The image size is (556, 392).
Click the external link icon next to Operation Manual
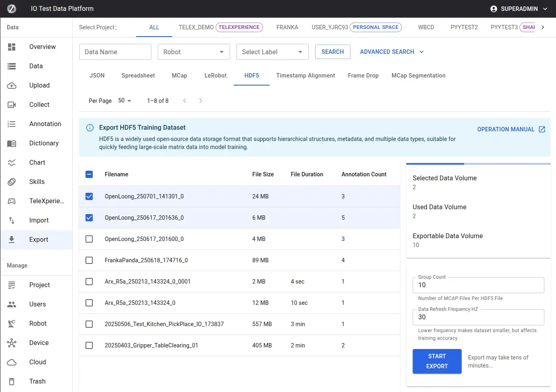point(542,129)
